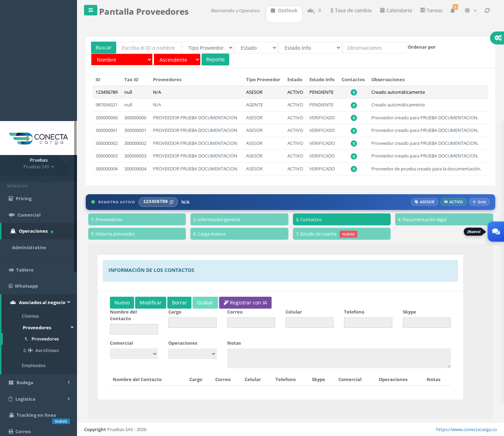Click the contacts count badge for 987654321
This screenshot has width=504, height=436.
coord(354,105)
